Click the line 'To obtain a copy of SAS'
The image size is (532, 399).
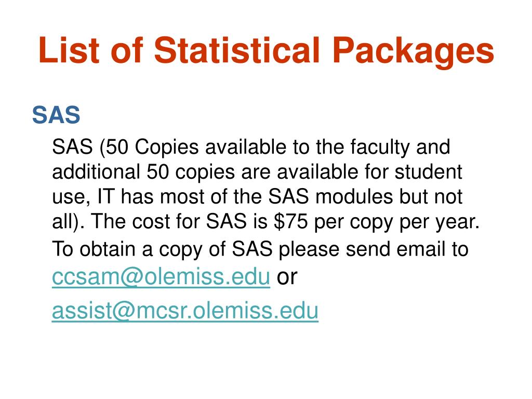pos(260,249)
